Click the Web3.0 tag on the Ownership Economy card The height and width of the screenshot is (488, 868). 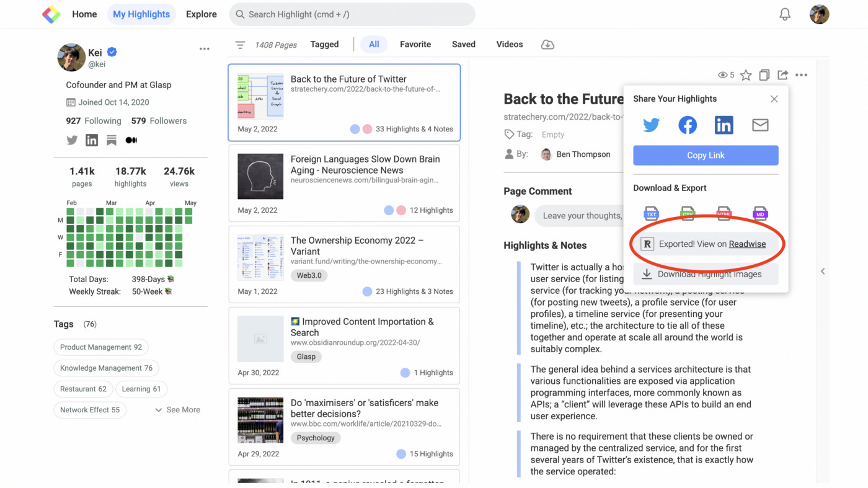pyautogui.click(x=309, y=275)
